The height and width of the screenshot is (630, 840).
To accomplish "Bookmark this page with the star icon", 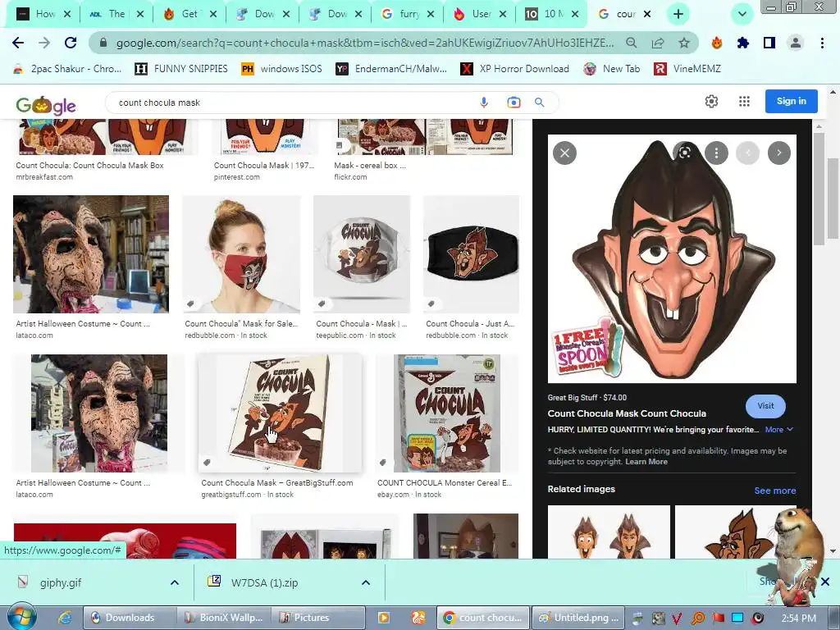I will (x=684, y=43).
